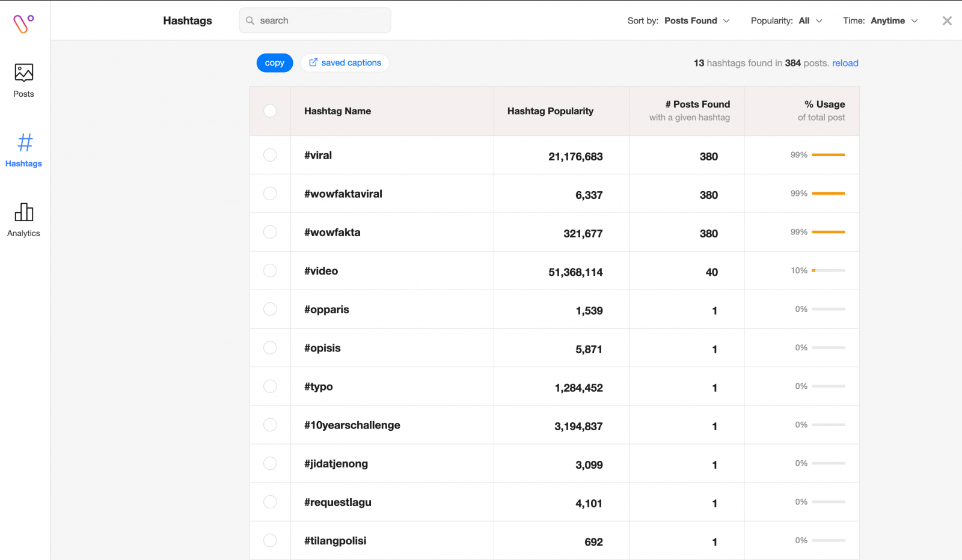Focus the hashtag search field

(x=315, y=20)
